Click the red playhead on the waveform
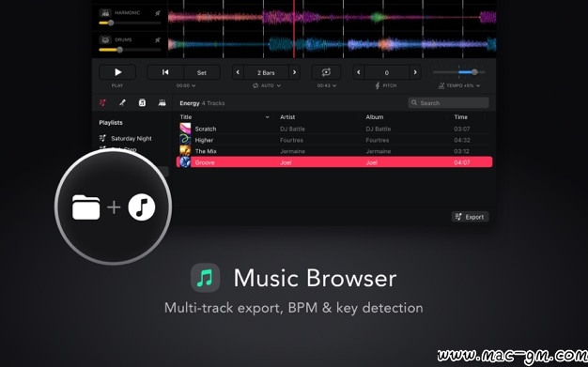The width and height of the screenshot is (588, 367). coord(294,29)
